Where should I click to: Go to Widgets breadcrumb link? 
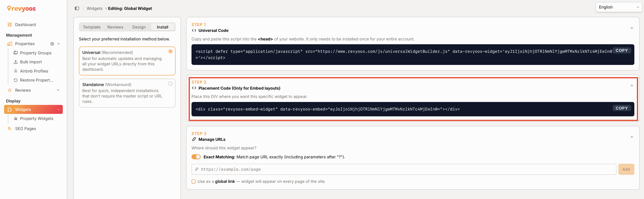tap(94, 9)
